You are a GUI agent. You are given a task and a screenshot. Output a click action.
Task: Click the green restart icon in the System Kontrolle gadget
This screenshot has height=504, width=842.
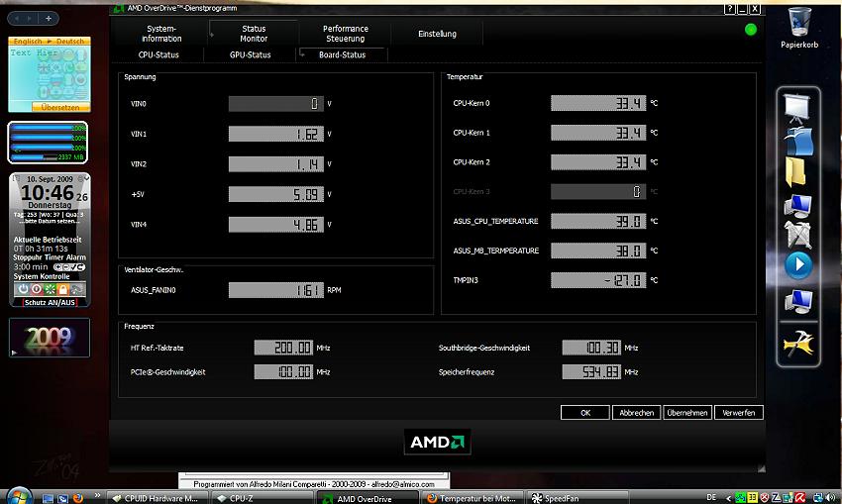50,289
